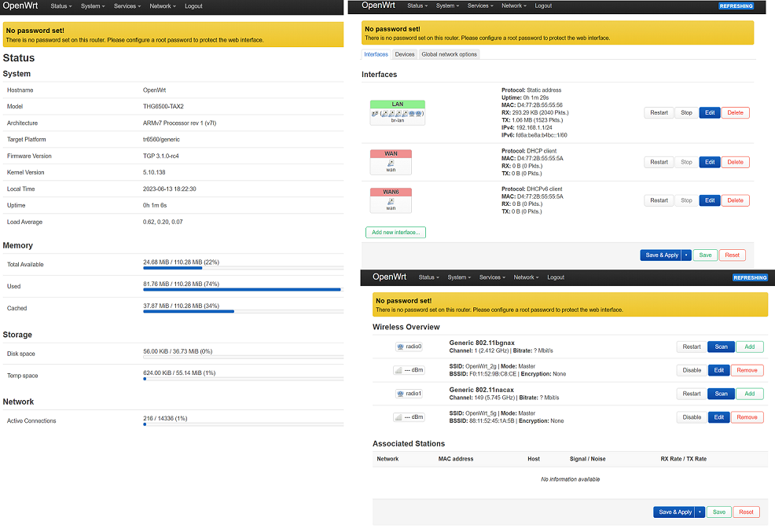Screen dimensions: 775x532
Task: Open System menu in Wireless page navbar
Action: [x=459, y=277]
